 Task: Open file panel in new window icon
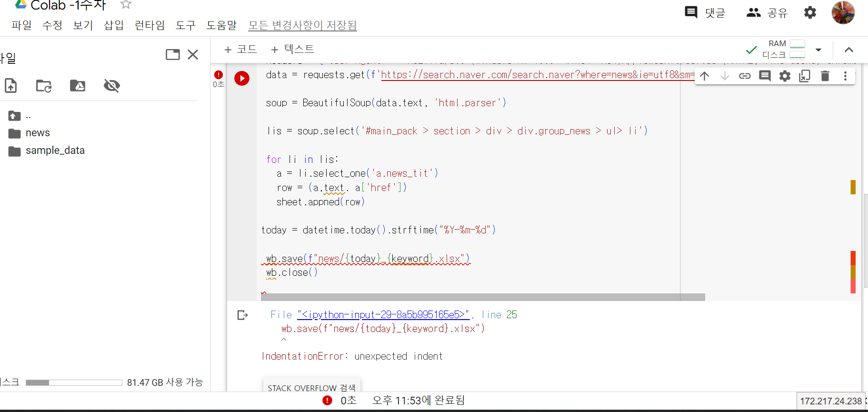tap(173, 54)
